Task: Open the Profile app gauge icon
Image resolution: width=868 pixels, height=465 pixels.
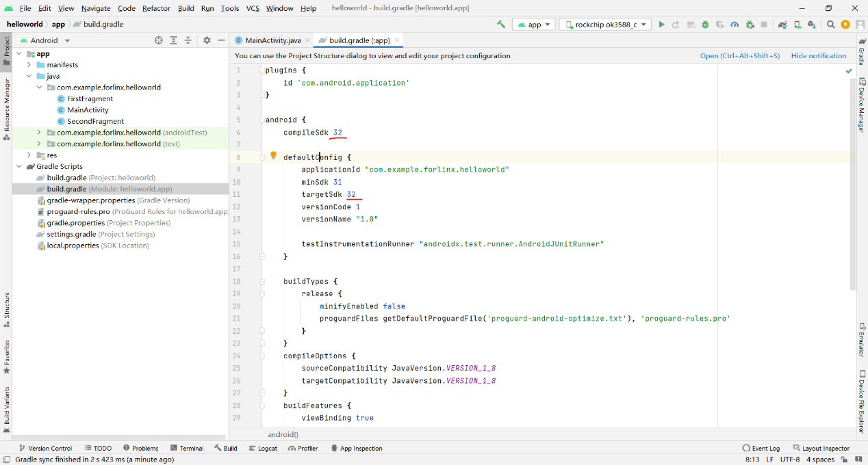Action: pyautogui.click(x=735, y=25)
